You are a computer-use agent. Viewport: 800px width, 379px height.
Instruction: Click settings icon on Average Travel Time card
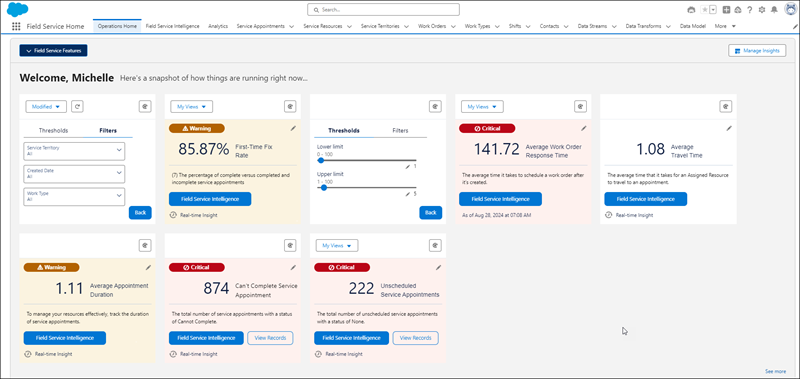726,107
